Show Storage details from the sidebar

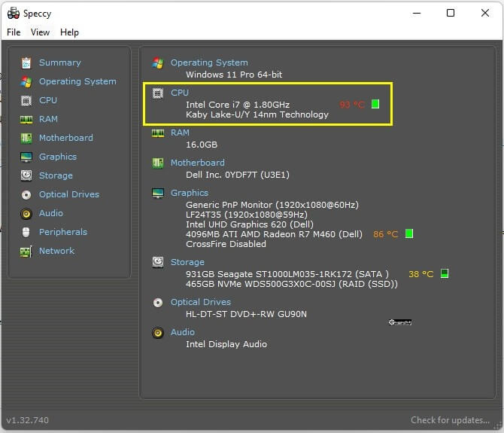coord(56,175)
